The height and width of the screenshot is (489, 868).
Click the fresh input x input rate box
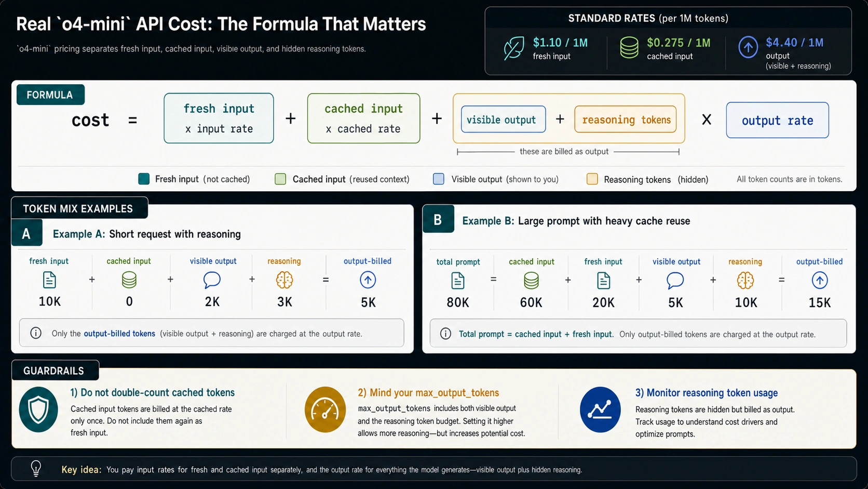click(x=219, y=118)
